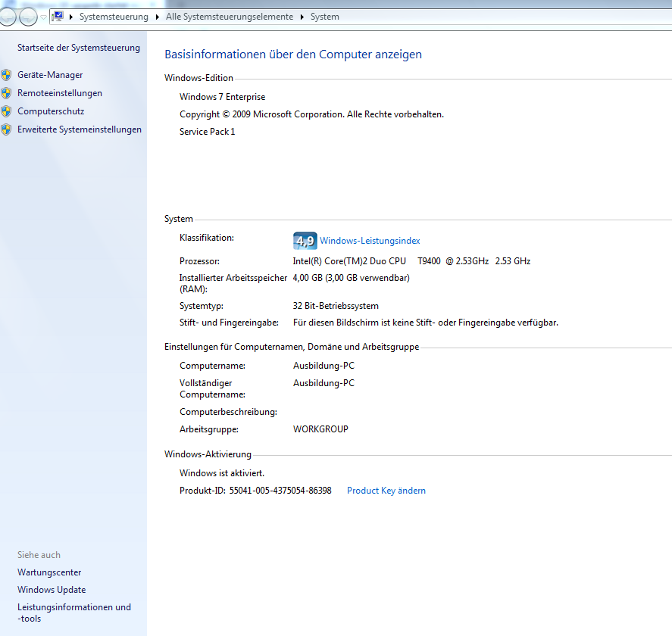Click the Forward navigation arrow button
The height and width of the screenshot is (636, 672).
coord(28,17)
